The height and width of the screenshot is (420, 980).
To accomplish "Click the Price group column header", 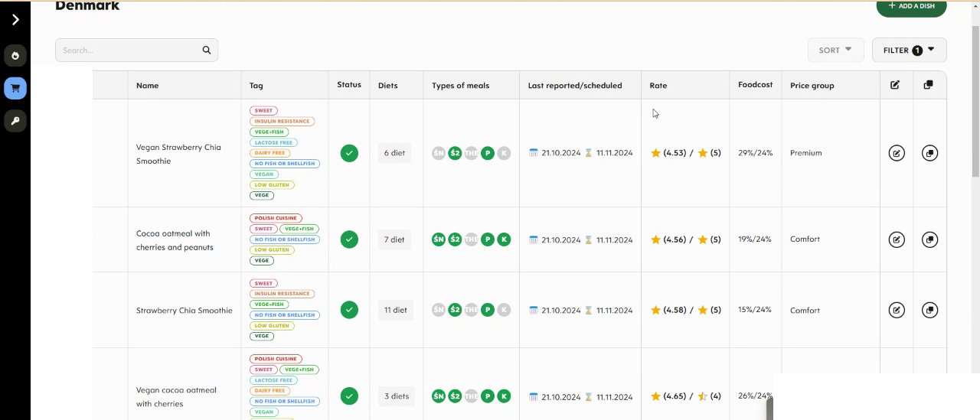I will point(812,86).
